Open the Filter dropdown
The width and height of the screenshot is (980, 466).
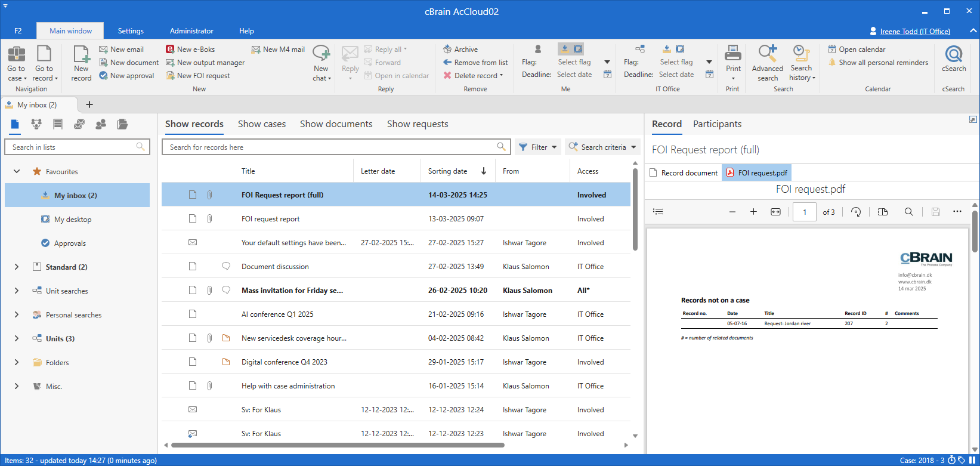tap(538, 147)
